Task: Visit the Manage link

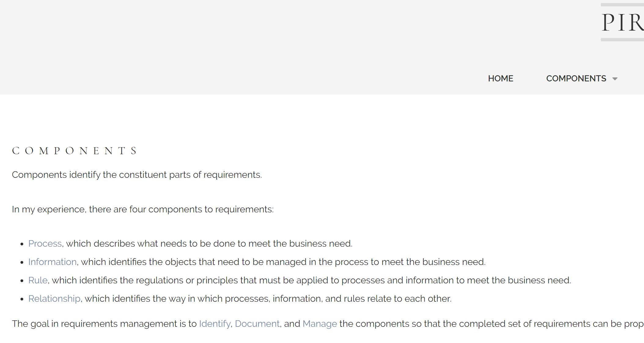Action: [320, 324]
